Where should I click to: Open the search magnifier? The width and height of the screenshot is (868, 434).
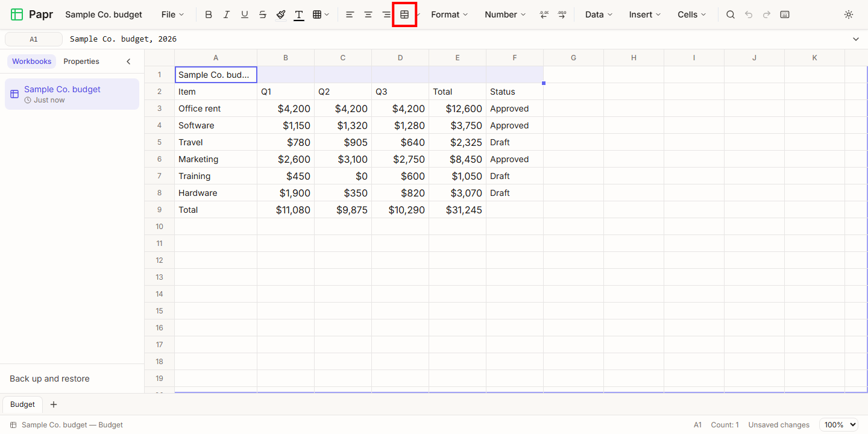731,14
